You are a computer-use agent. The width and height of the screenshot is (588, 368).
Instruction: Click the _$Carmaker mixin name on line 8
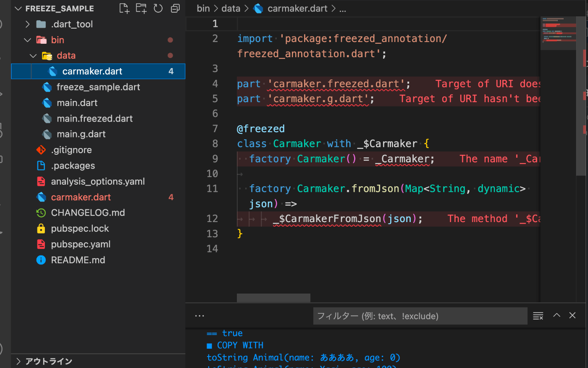point(387,144)
